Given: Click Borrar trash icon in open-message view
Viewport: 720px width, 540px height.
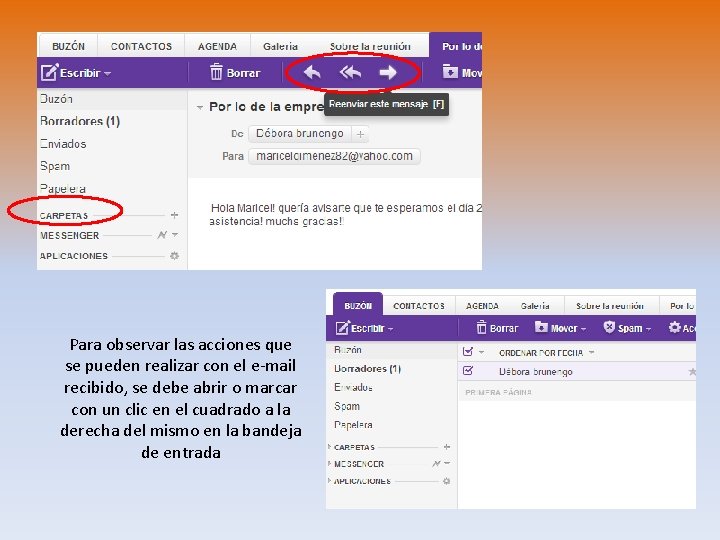Looking at the screenshot, I should [x=216, y=72].
